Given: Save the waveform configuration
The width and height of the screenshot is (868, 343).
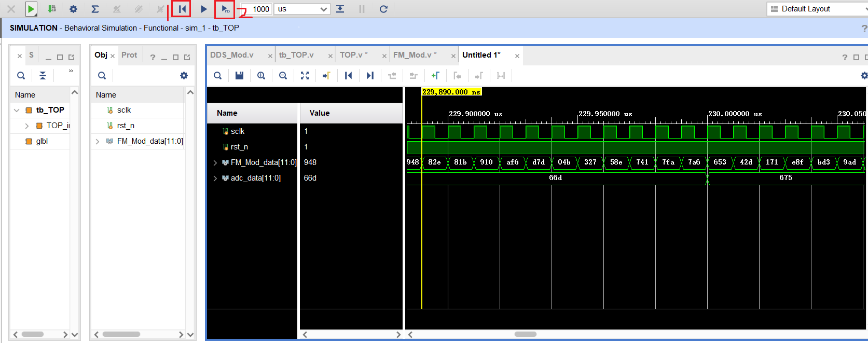Looking at the screenshot, I should tap(239, 76).
